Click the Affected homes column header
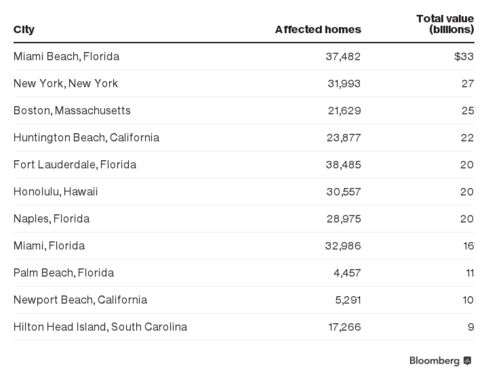The image size is (488, 380). coord(318,30)
